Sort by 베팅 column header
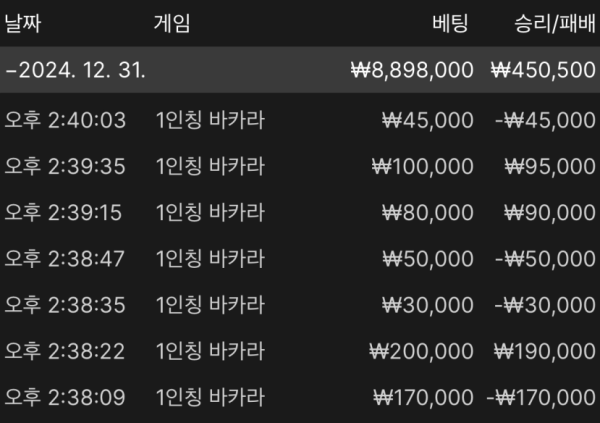The height and width of the screenshot is (423, 600). pos(450,24)
